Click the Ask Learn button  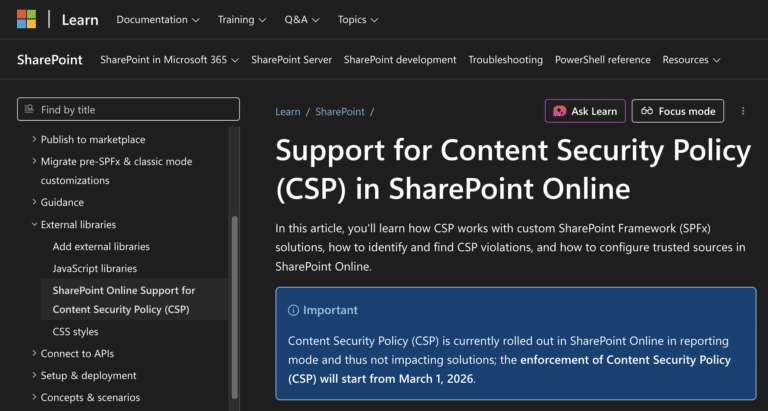(x=585, y=111)
